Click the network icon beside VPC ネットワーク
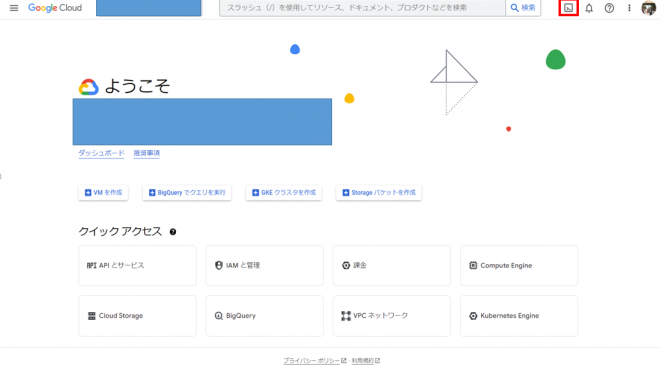This screenshot has height=365, width=660. 346,316
